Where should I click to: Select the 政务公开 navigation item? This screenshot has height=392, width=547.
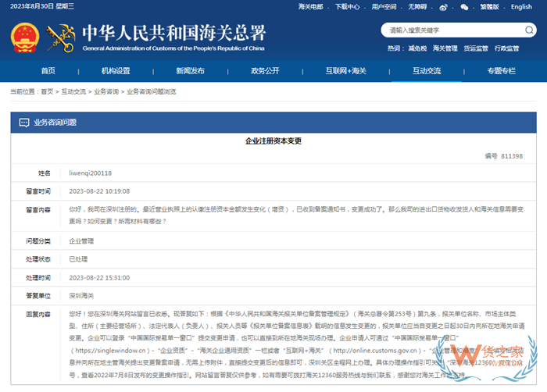tap(265, 71)
